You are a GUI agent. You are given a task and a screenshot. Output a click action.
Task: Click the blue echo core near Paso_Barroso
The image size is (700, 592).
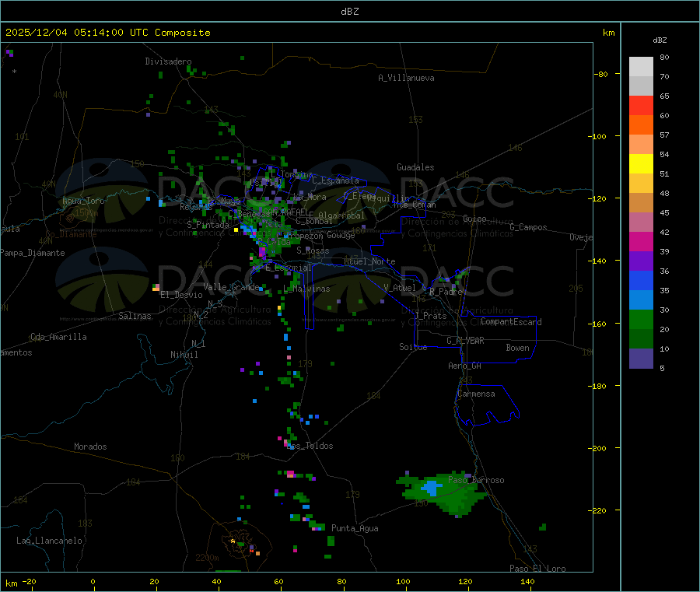point(432,488)
